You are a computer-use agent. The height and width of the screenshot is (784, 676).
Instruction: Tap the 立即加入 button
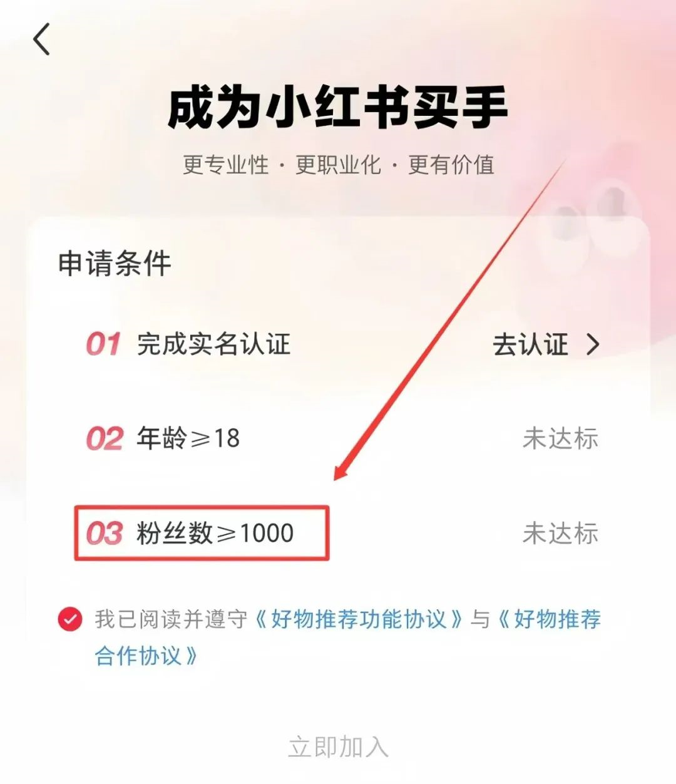[338, 747]
